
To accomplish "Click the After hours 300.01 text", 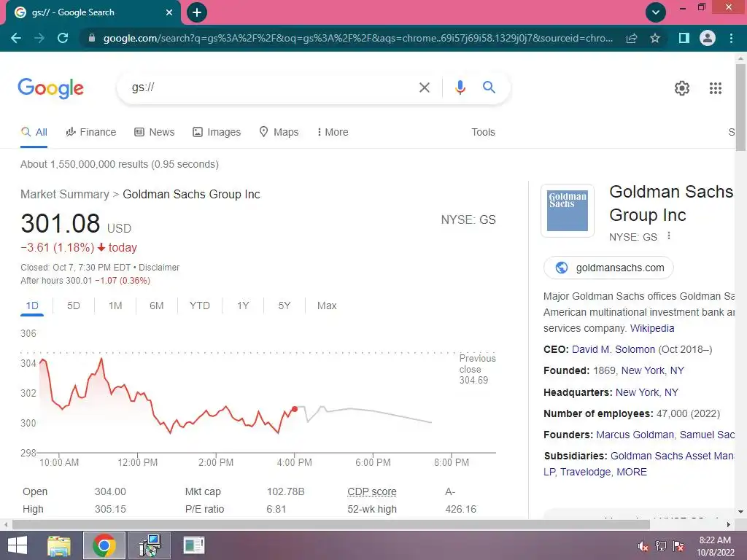I will pyautogui.click(x=56, y=281).
